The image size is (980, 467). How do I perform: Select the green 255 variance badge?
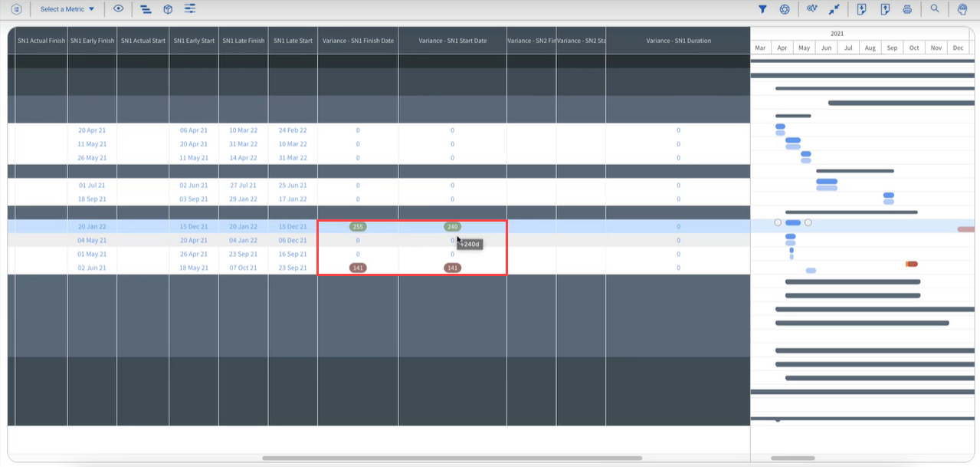click(x=358, y=227)
